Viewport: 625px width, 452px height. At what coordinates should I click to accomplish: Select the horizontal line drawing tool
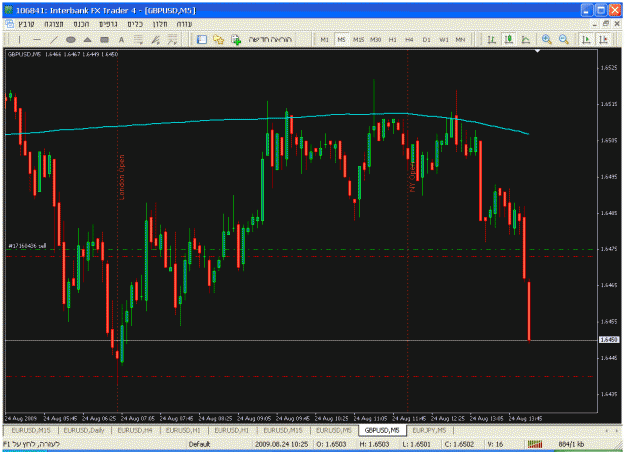[x=37, y=39]
